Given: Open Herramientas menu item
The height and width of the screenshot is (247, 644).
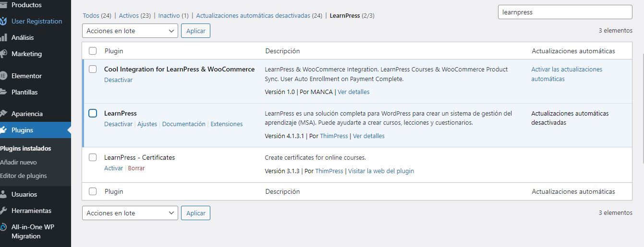Looking at the screenshot, I should pyautogui.click(x=31, y=211).
